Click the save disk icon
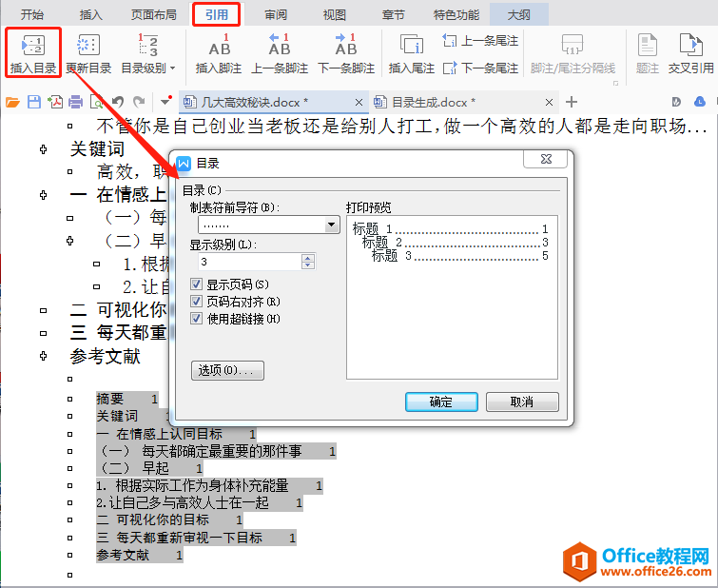The width and height of the screenshot is (718, 588). point(34,102)
